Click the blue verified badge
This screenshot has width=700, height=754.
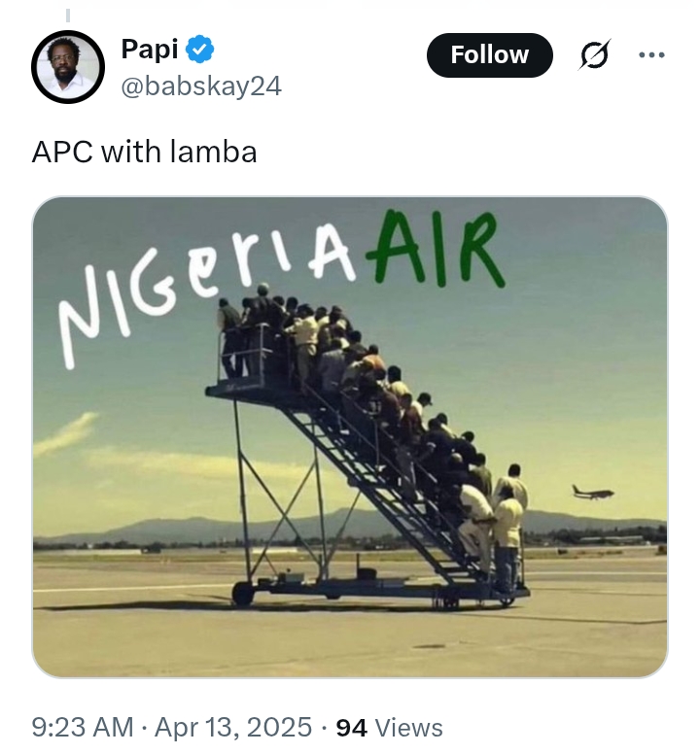tap(200, 50)
